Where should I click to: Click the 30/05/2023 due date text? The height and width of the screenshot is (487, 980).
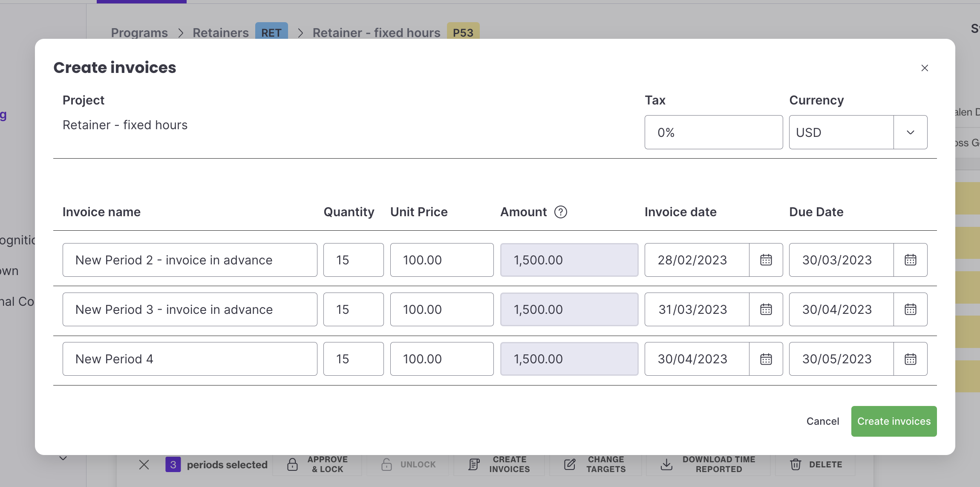[837, 359]
